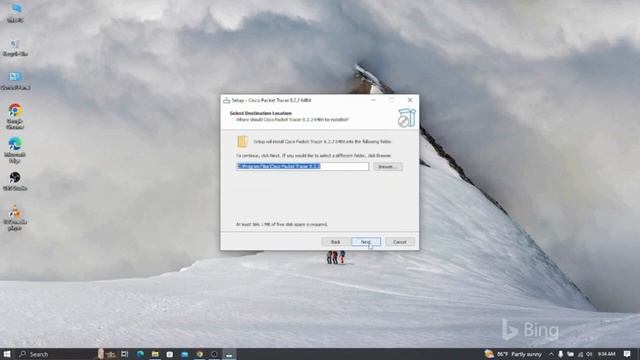Click the microphone tray icon
Viewport: 640px width, 360px height.
click(560, 354)
